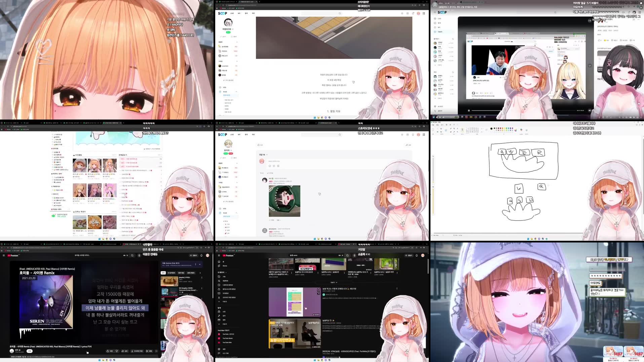This screenshot has height=362, width=644.
Task: Toggle like on the Siren Remix video
Action: (x=108, y=351)
